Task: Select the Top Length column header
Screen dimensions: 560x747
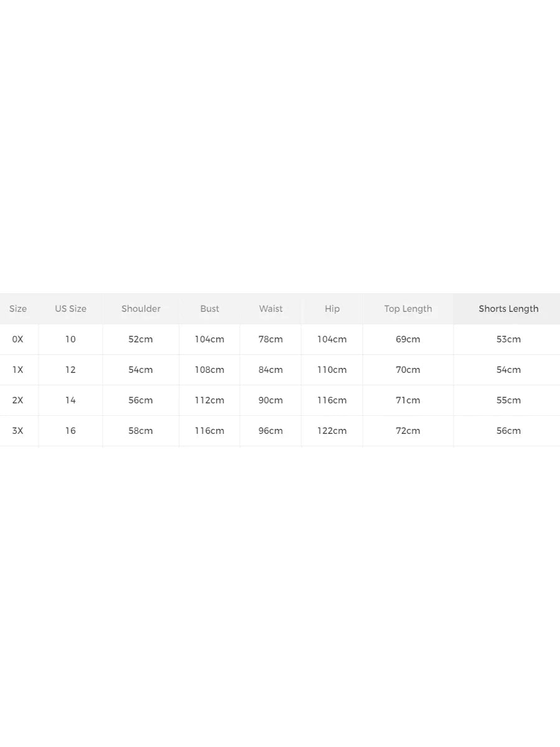Action: pos(408,309)
